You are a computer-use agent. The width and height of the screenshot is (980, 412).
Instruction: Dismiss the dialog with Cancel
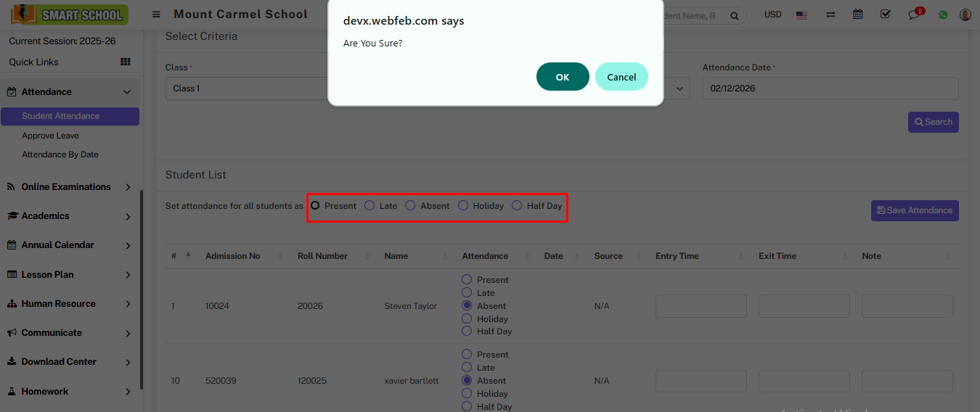coord(621,77)
